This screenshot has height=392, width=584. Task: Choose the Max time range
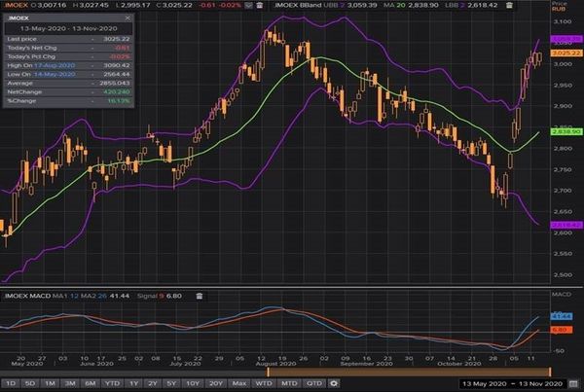click(x=238, y=383)
